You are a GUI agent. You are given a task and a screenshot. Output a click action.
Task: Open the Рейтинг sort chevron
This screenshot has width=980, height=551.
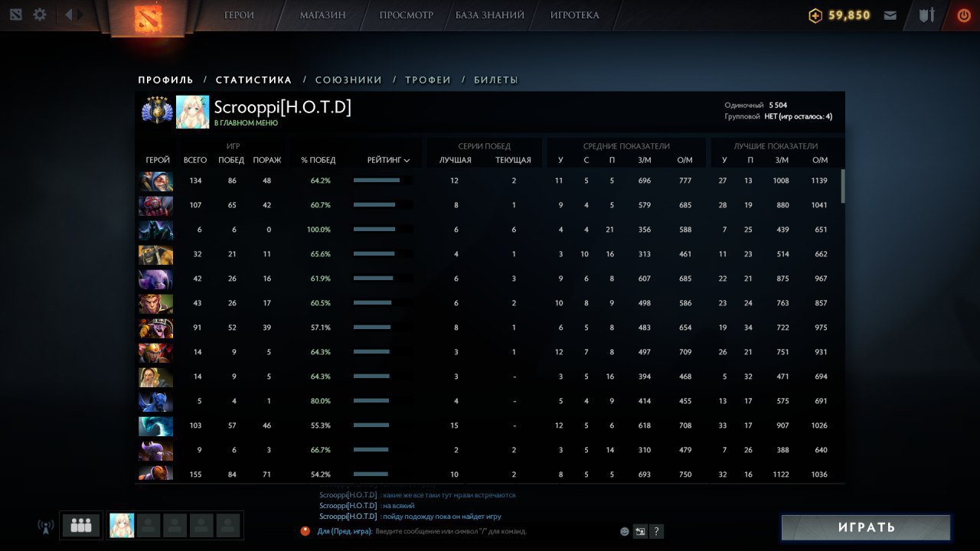(407, 161)
